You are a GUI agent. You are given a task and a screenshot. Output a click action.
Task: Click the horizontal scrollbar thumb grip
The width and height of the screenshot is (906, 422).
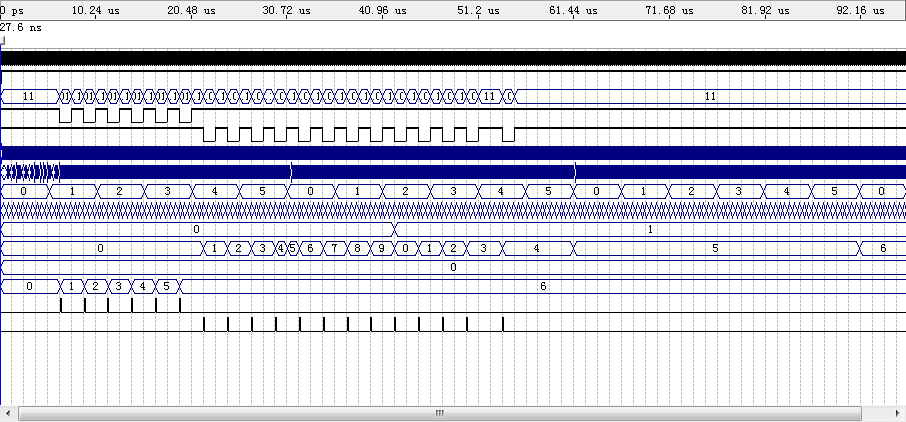(x=439, y=413)
